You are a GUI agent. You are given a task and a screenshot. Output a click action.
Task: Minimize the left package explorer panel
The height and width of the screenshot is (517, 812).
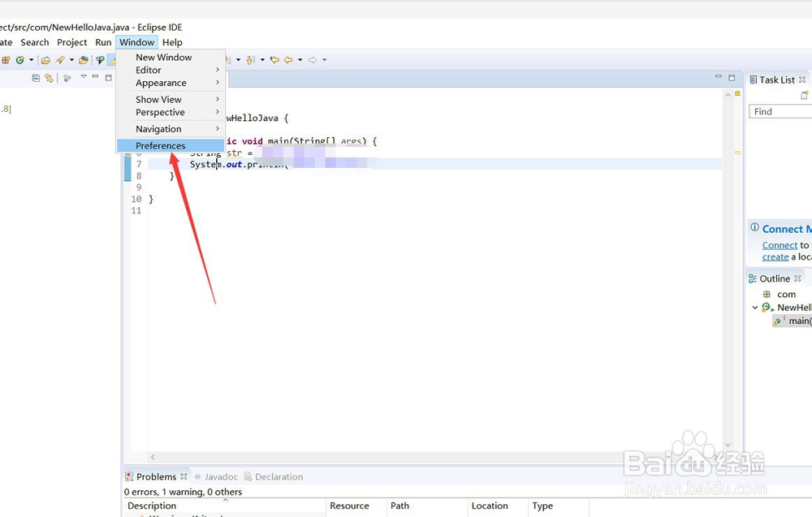coord(95,76)
